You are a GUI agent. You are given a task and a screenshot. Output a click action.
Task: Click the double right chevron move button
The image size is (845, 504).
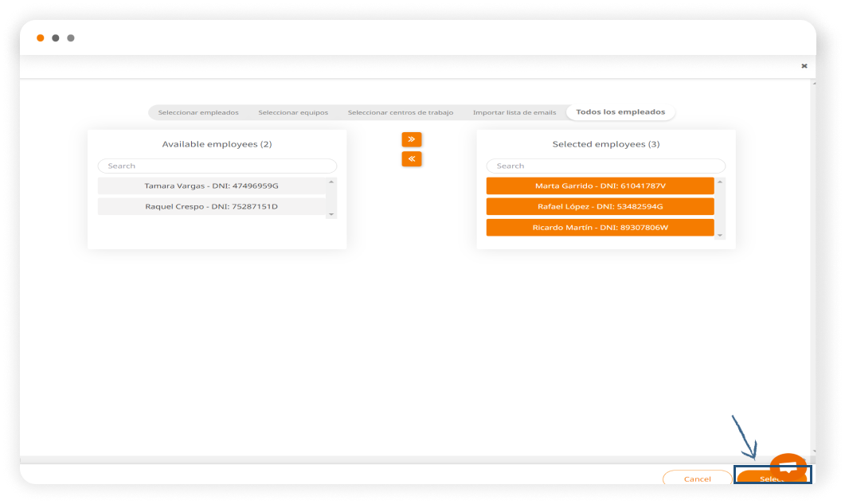click(411, 139)
